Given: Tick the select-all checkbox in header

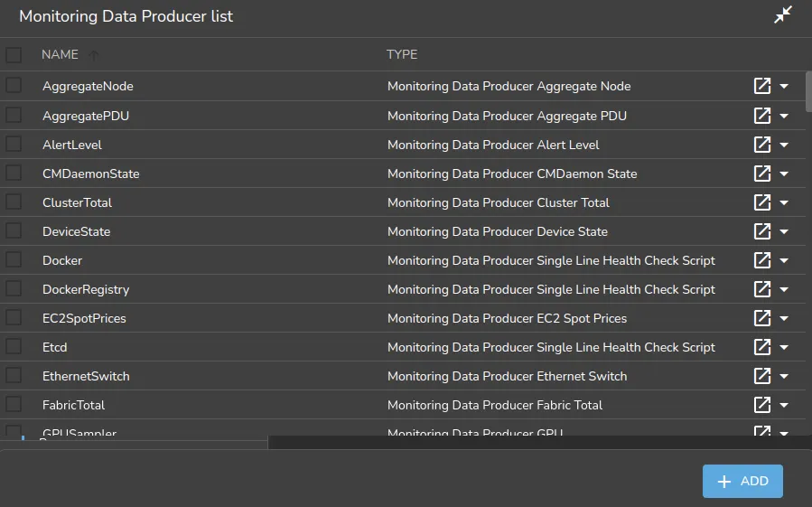Looking at the screenshot, I should (14, 55).
